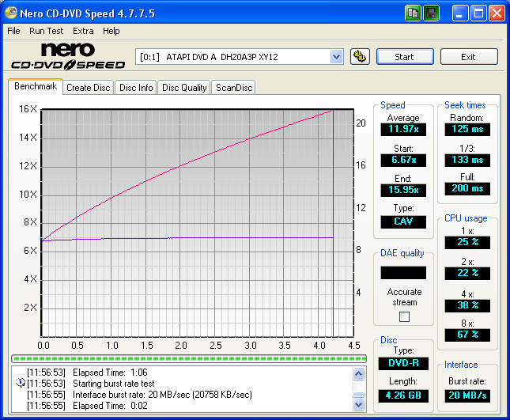Click the green floppy disk save icon
The height and width of the screenshot is (420, 510).
click(431, 13)
